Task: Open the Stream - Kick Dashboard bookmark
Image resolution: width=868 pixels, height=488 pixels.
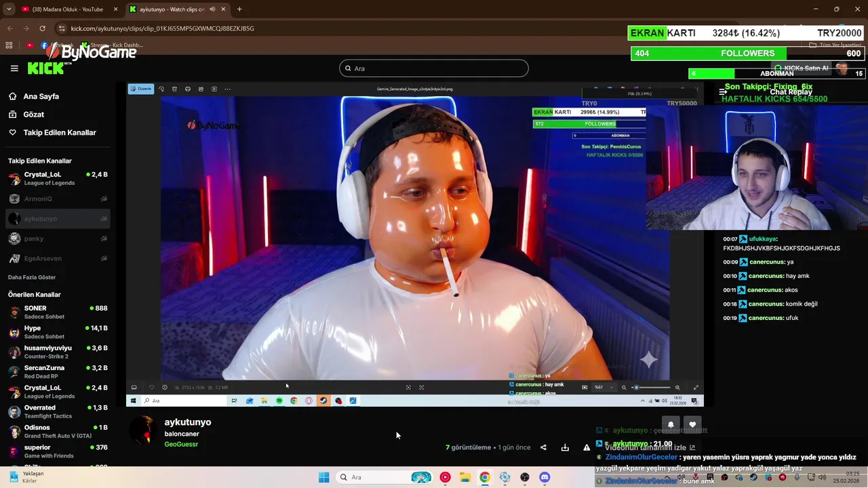Action: point(112,45)
